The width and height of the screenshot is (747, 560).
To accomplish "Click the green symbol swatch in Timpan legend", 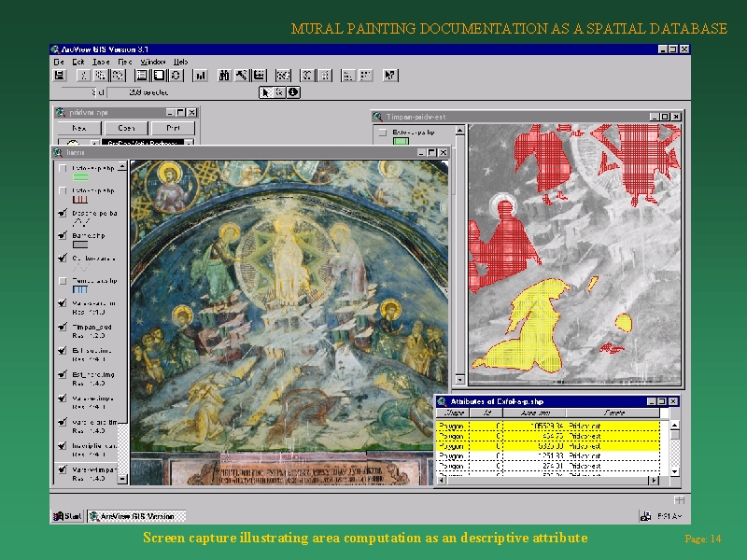I will coord(401,142).
